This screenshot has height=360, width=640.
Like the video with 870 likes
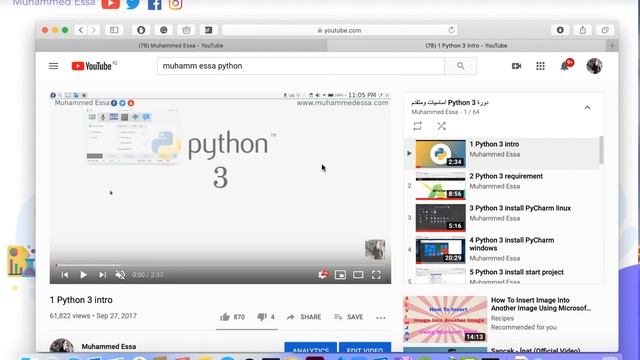click(232, 317)
